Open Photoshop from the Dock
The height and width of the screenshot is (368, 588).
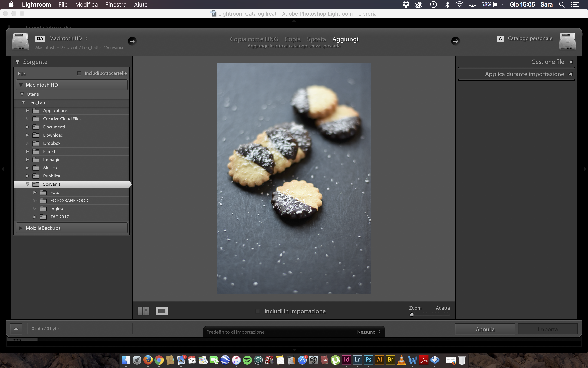pyautogui.click(x=368, y=360)
